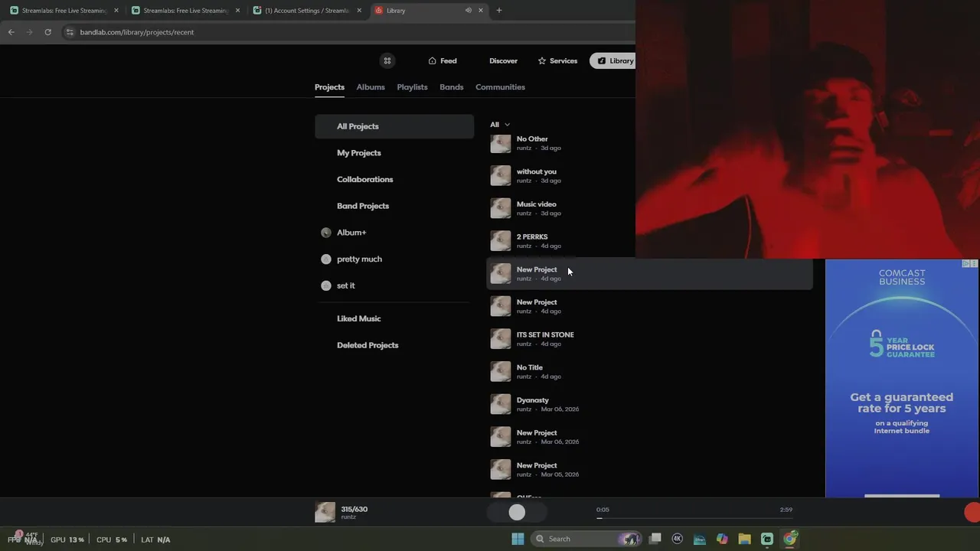
Task: Click the Music video project thumbnail
Action: 501,208
